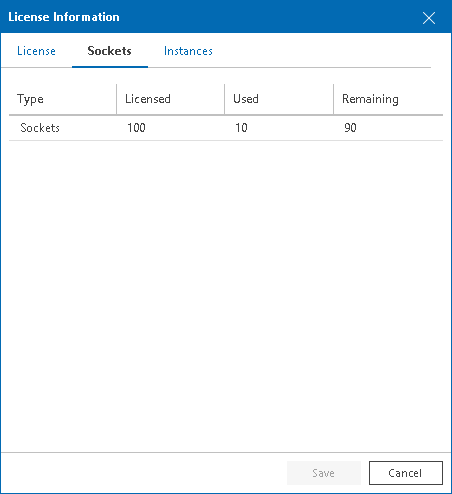Select the Sockets tab
452x494 pixels.
pyautogui.click(x=110, y=51)
